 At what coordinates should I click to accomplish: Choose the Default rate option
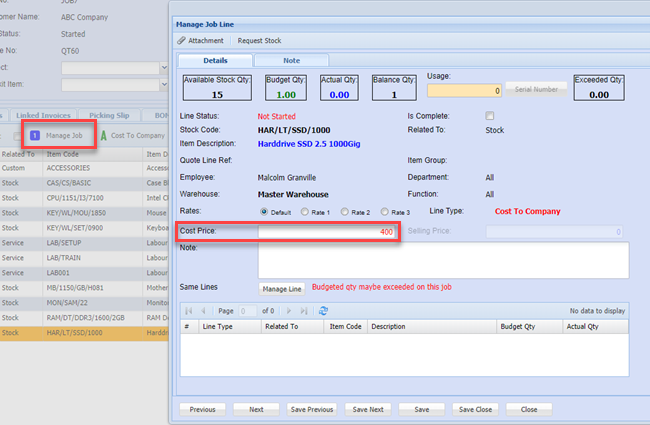[264, 212]
